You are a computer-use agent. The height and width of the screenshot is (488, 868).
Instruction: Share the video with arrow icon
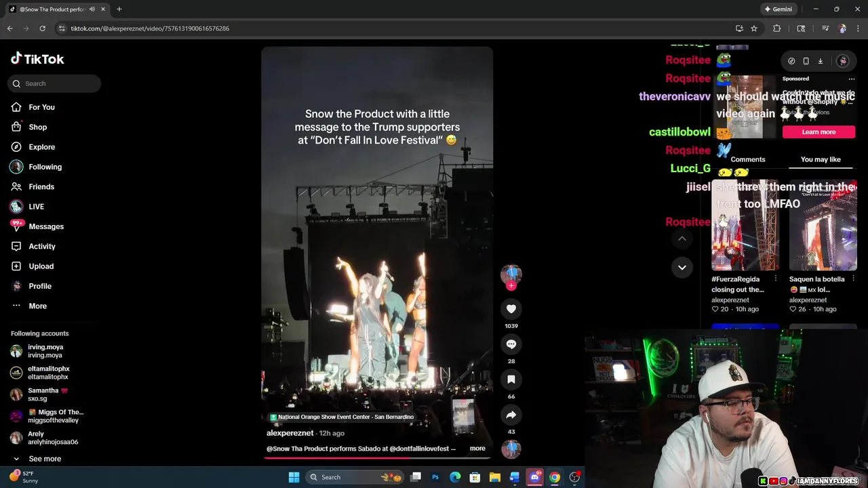click(511, 415)
